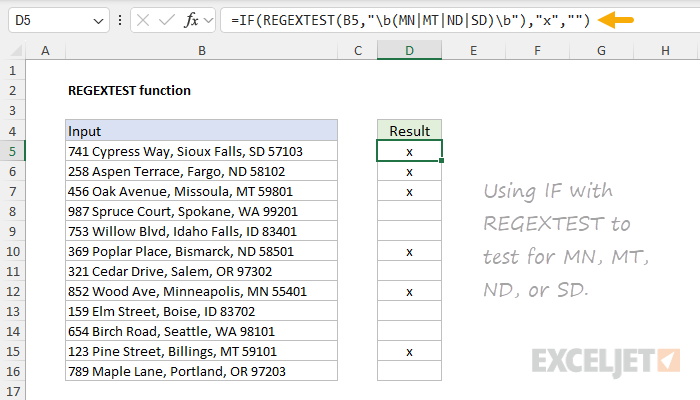
Task: Click the empty result cell for Portland row
Action: (409, 371)
